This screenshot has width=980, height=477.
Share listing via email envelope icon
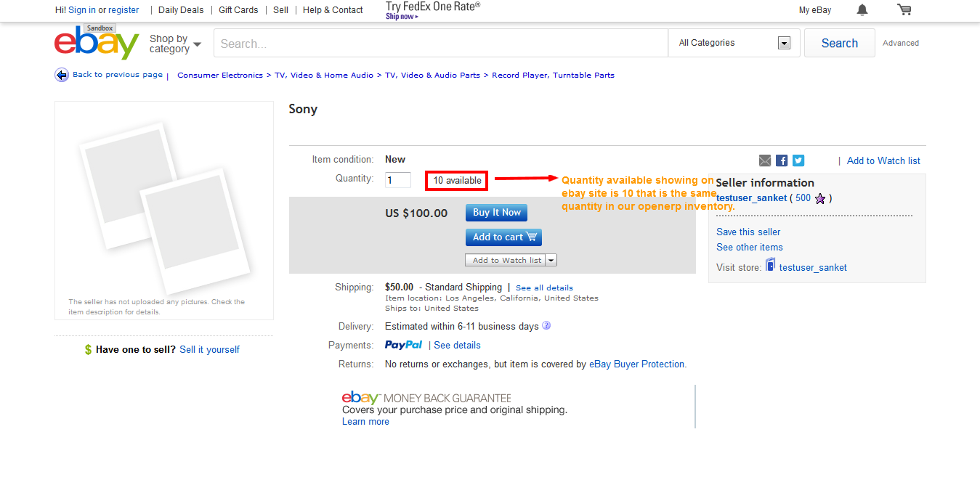765,160
